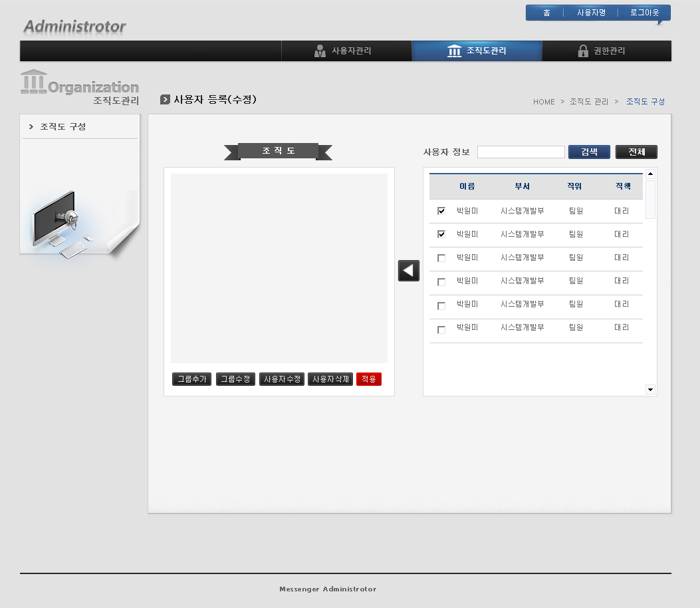Click the 사용자관리 person icon
The width and height of the screenshot is (700, 608).
[x=320, y=51]
